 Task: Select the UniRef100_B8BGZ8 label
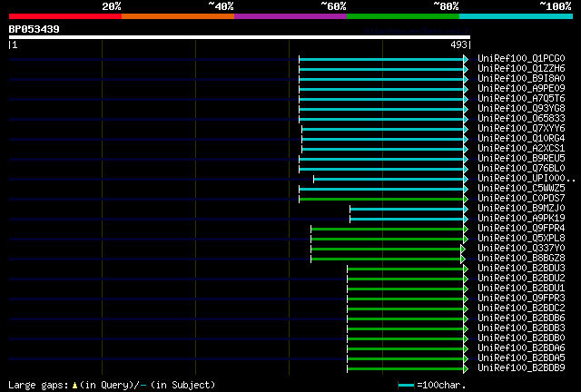click(521, 259)
